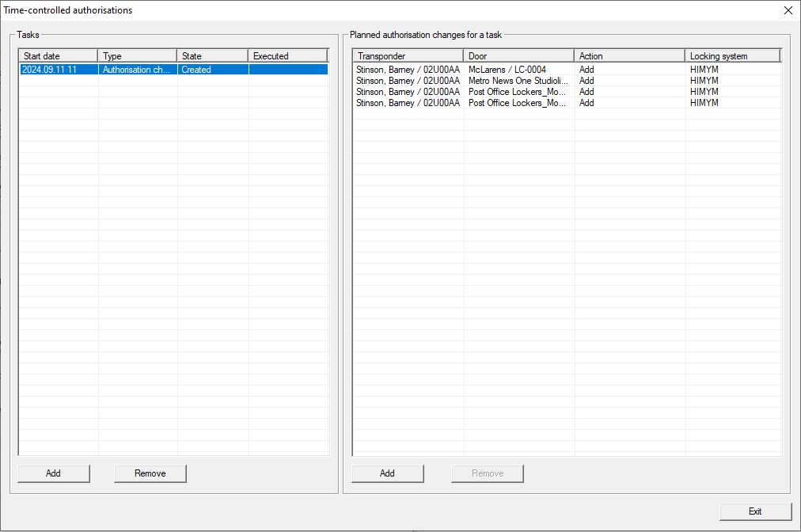Click Add button under Tasks list
Image resolution: width=801 pixels, height=532 pixels.
[x=54, y=473]
